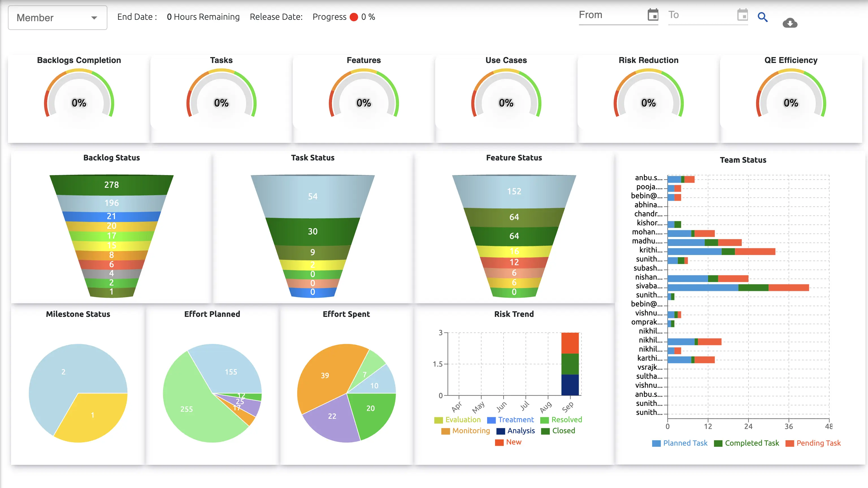Click sivaba... bar in Team Status chart
Screen dimensions: 868x488
738,287
